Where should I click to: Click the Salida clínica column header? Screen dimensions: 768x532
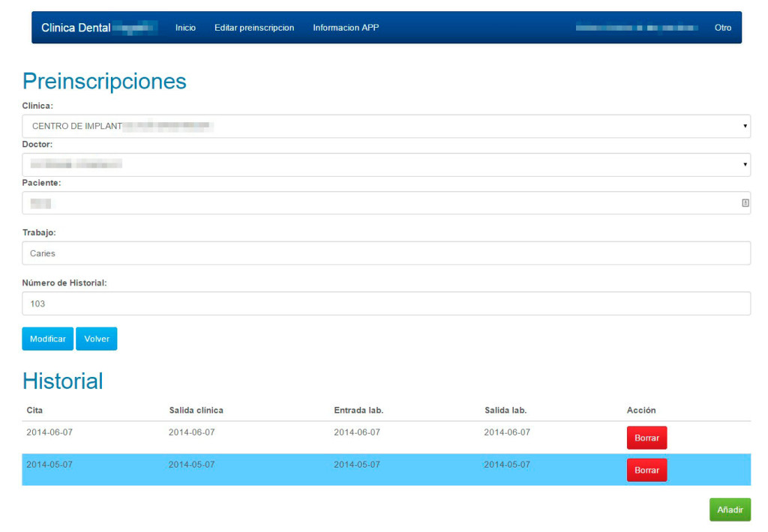(x=196, y=410)
